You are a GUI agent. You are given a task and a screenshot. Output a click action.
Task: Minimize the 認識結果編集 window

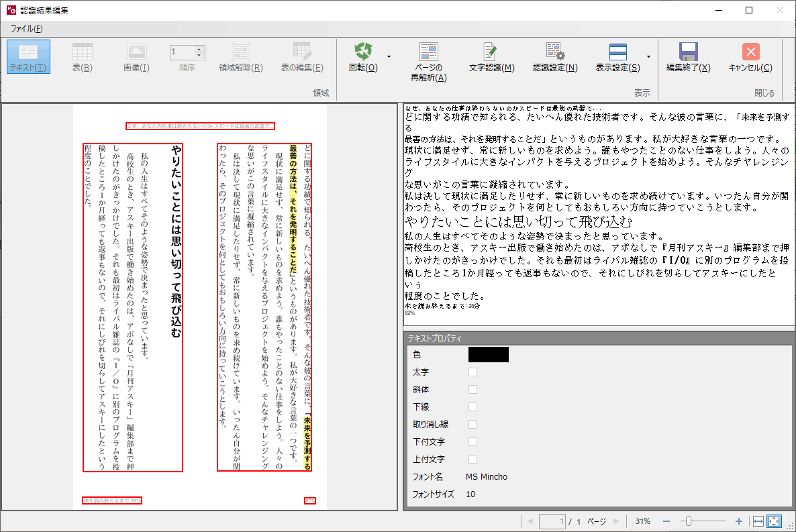tap(718, 10)
